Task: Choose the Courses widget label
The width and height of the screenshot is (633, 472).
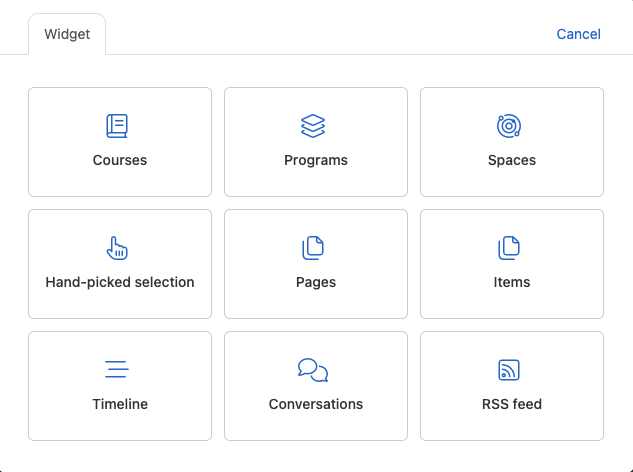Action: point(120,160)
